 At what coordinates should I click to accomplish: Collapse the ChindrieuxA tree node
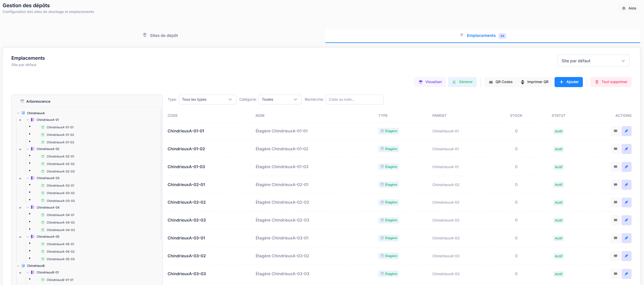point(18,113)
